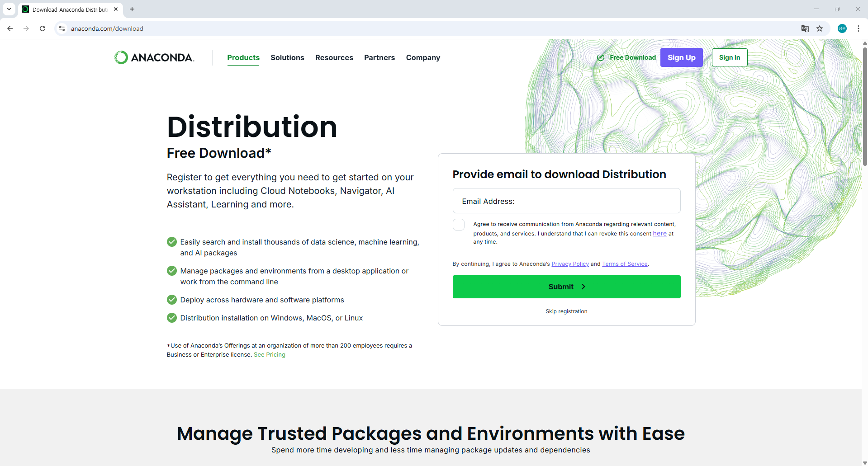Open the Solutions menu
868x466 pixels.
point(287,58)
